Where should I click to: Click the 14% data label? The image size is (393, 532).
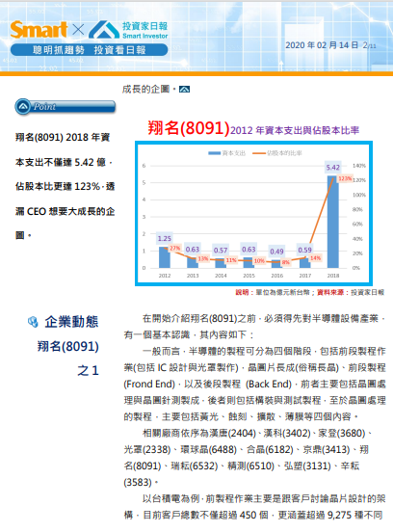315,258
